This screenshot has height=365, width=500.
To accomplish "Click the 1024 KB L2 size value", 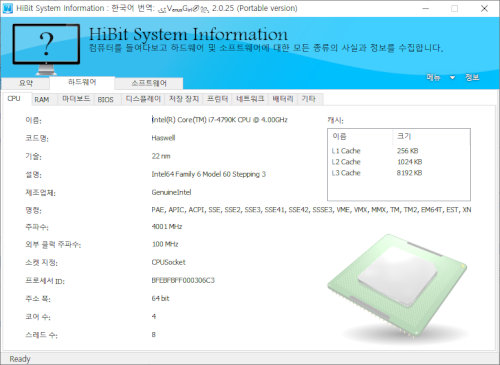I will click(x=409, y=162).
